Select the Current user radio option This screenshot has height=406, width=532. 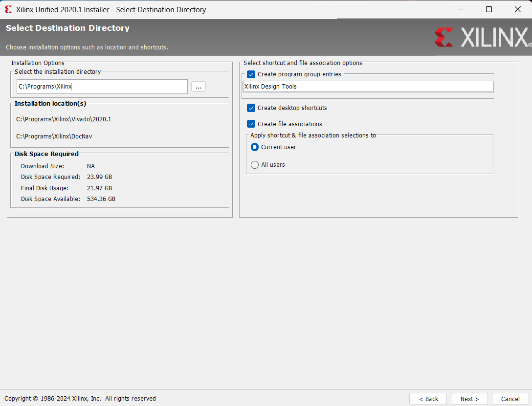click(254, 147)
